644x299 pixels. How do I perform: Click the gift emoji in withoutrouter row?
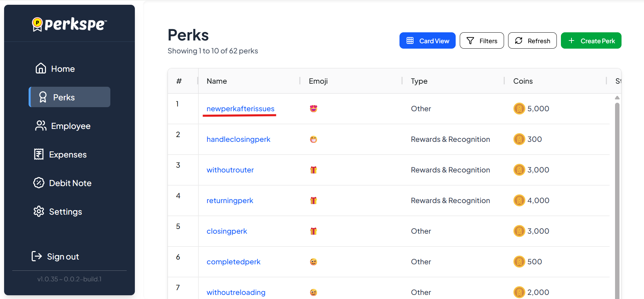313,170
